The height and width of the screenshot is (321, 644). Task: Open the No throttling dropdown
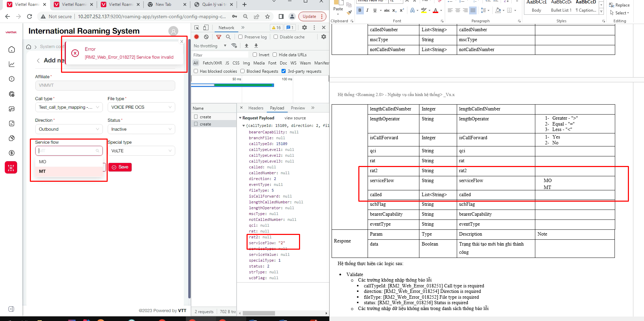[210, 46]
